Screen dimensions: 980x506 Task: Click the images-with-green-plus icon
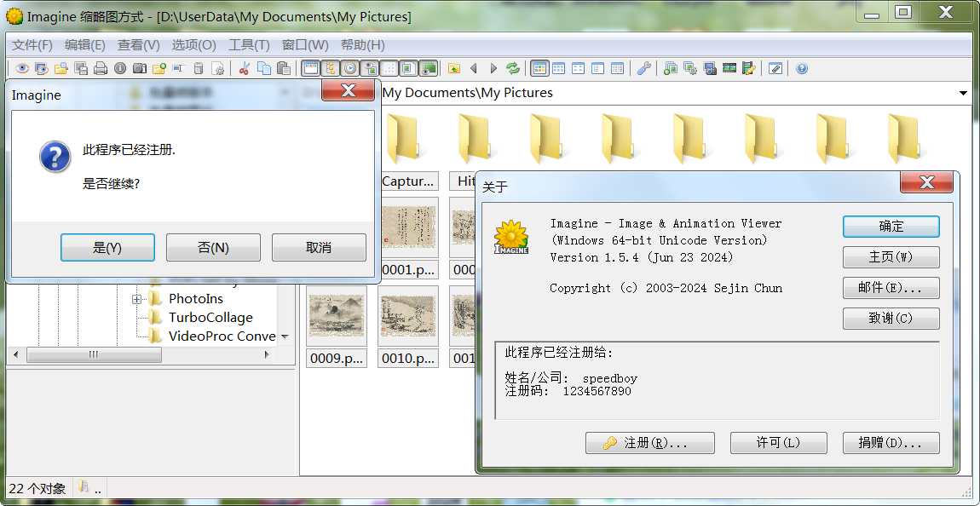(671, 68)
